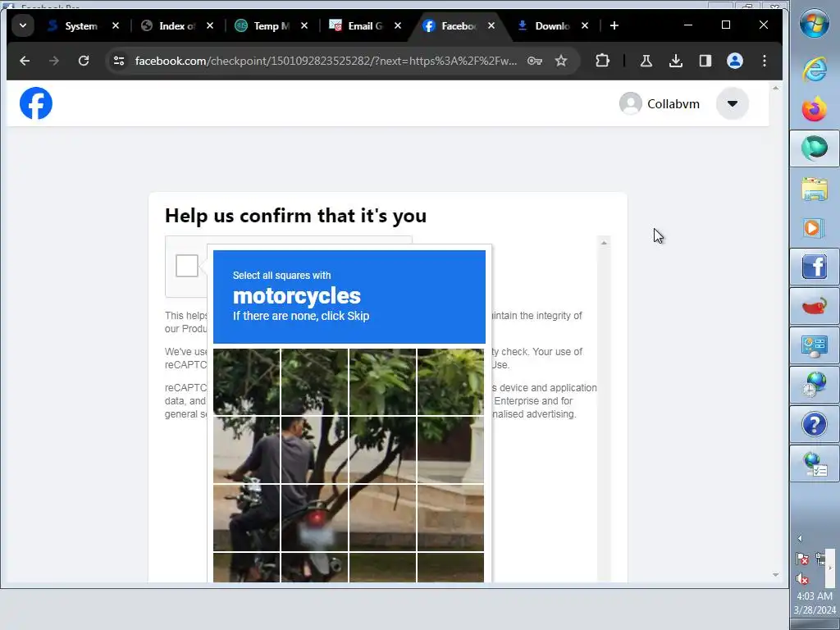Bookmark this page with the star
Viewport: 840px width, 630px height.
[561, 61]
